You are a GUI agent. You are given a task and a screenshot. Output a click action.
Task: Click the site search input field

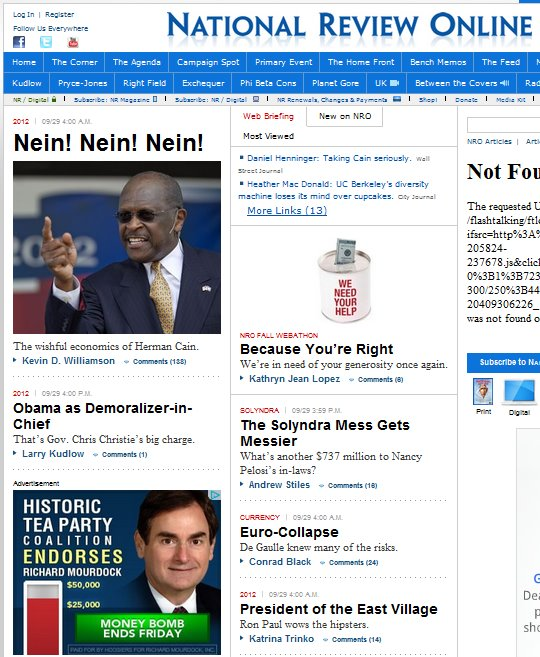click(x=503, y=125)
